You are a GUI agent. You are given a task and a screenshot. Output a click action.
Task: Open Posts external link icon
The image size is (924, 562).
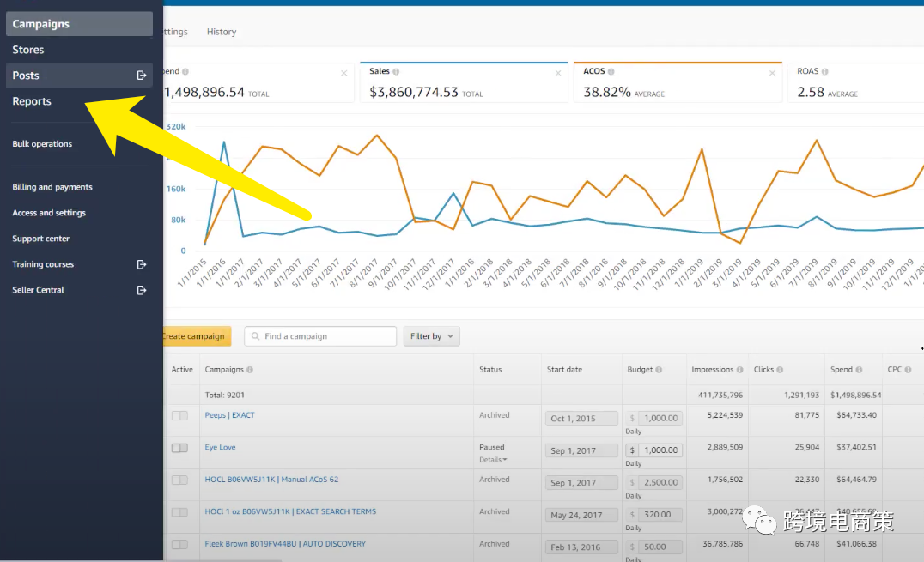pos(142,76)
